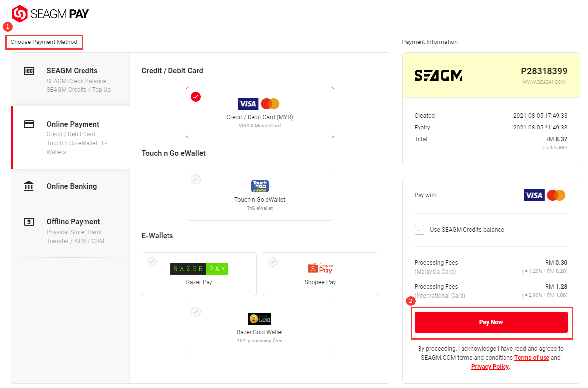Viewport: 588px width, 388px height.
Task: Click the Pay Now button
Action: 491,322
